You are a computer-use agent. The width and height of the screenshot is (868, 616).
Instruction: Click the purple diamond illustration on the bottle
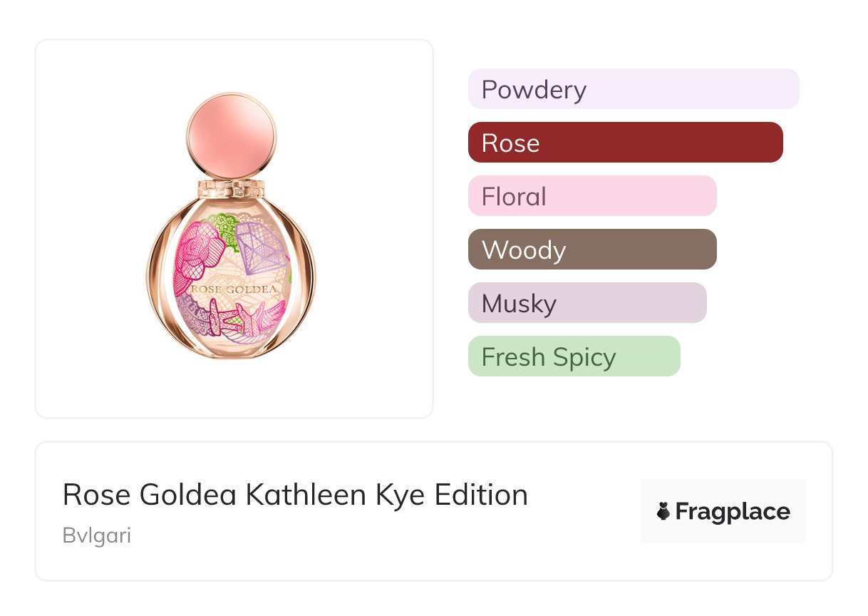(262, 247)
